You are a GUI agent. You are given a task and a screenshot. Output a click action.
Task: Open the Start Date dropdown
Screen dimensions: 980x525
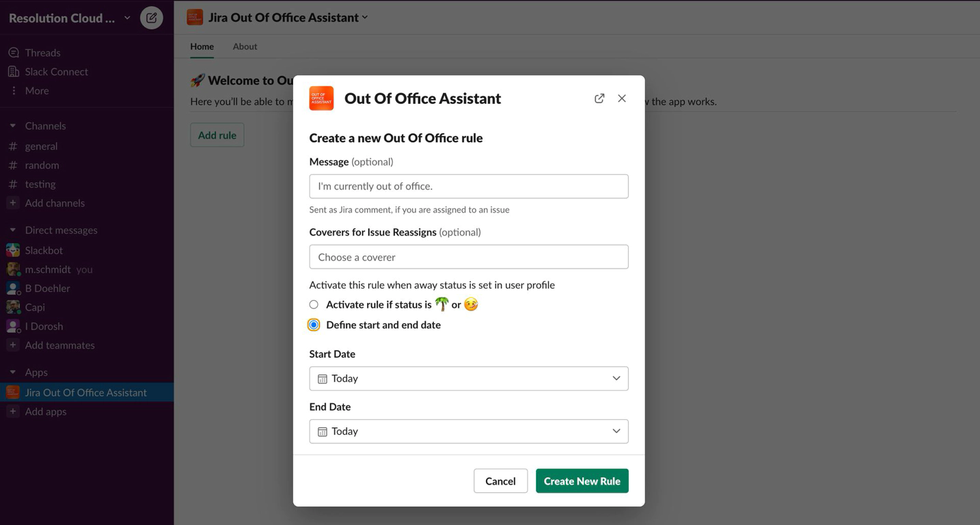pyautogui.click(x=469, y=379)
